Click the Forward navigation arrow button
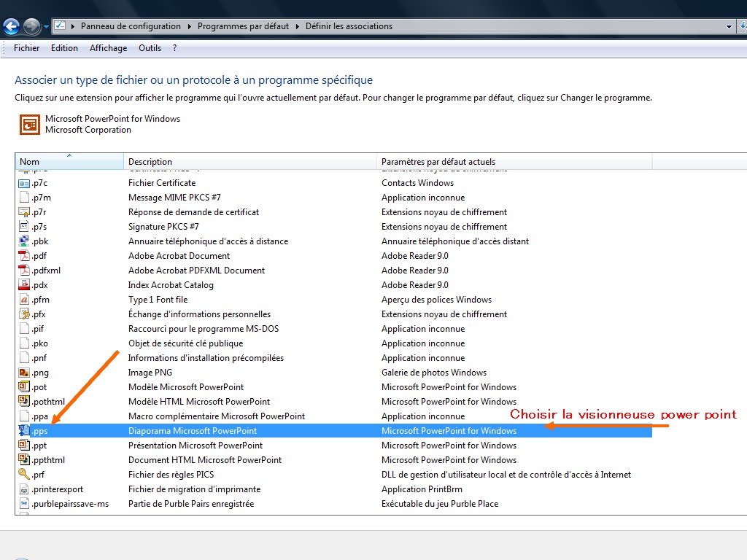Screen dimensions: 747x560 pos(32,26)
